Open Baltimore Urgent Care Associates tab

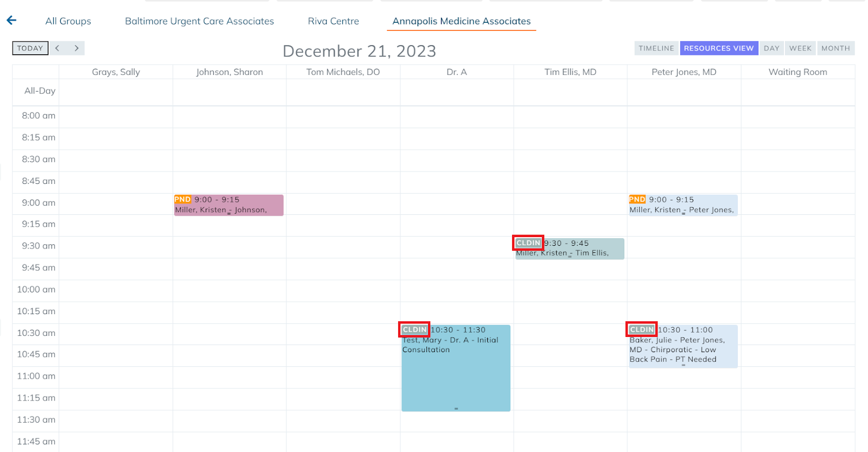click(199, 21)
